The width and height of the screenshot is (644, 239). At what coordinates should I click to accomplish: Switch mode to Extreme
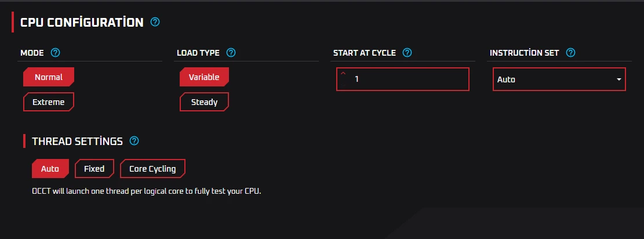pos(49,102)
